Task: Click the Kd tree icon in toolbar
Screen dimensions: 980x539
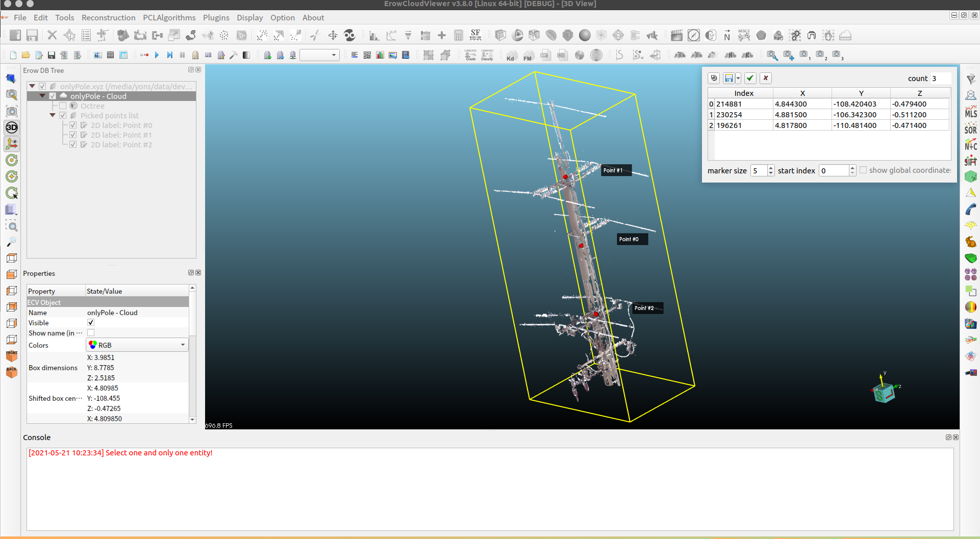Action: [511, 56]
